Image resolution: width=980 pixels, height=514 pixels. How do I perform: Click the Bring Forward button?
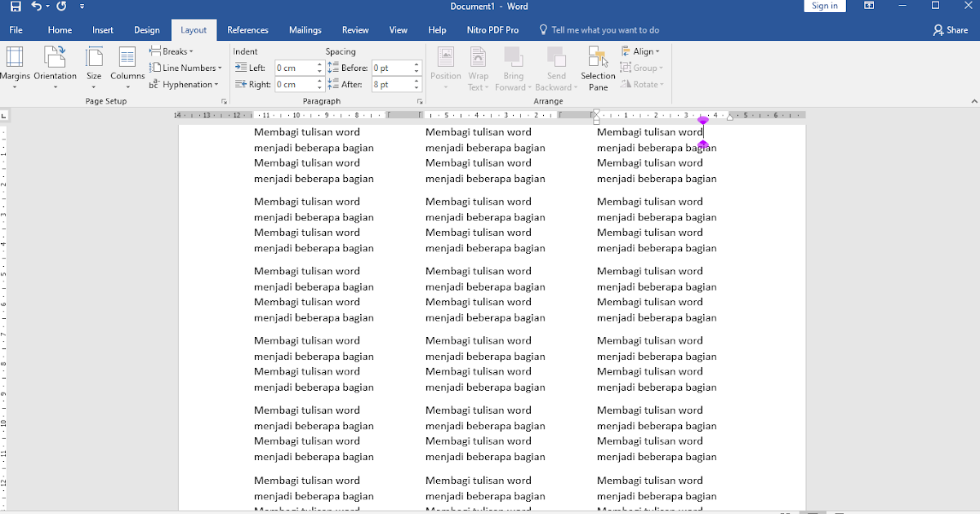point(513,68)
